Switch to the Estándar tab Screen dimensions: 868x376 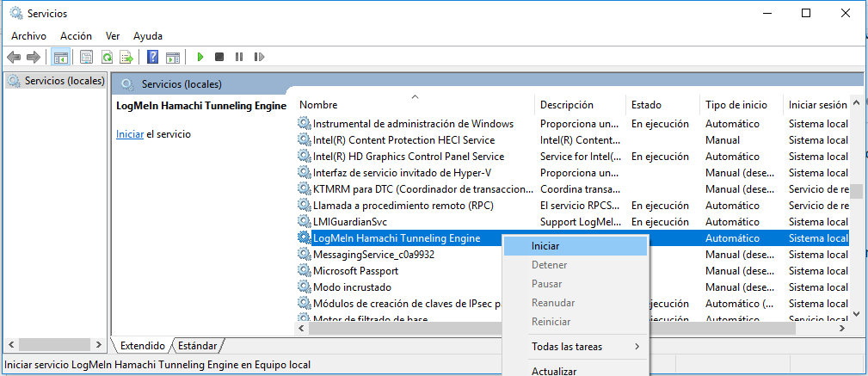[x=197, y=346]
